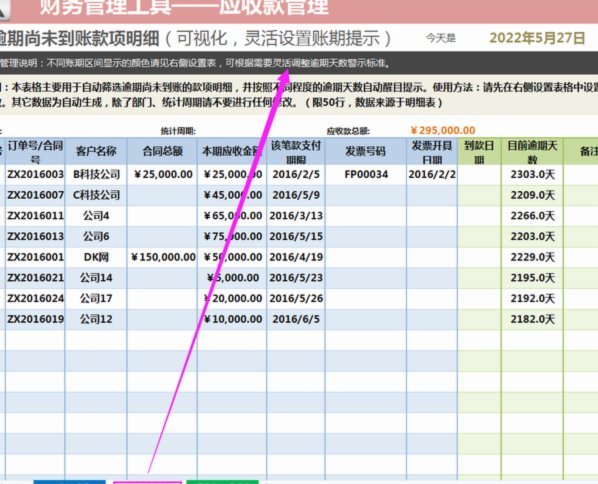Select the 目前逾期天数 column header

pyautogui.click(x=532, y=151)
